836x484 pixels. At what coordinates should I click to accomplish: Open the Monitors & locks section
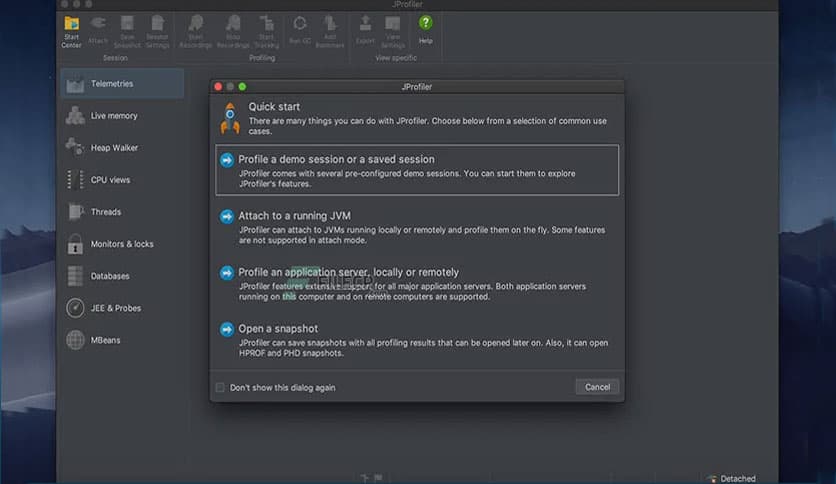tap(122, 244)
